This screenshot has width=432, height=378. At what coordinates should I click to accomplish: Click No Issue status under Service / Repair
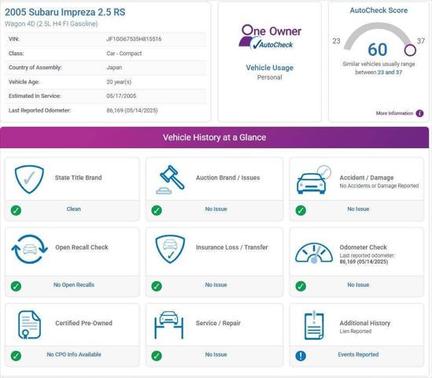pyautogui.click(x=216, y=354)
